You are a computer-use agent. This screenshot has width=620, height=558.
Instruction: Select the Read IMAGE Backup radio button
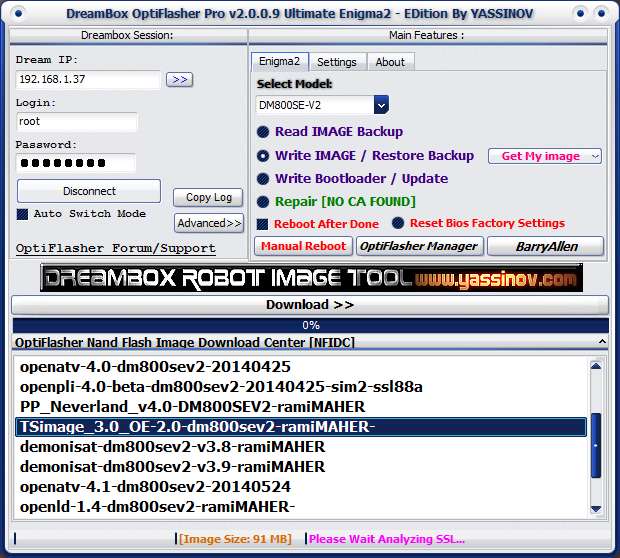pos(263,132)
